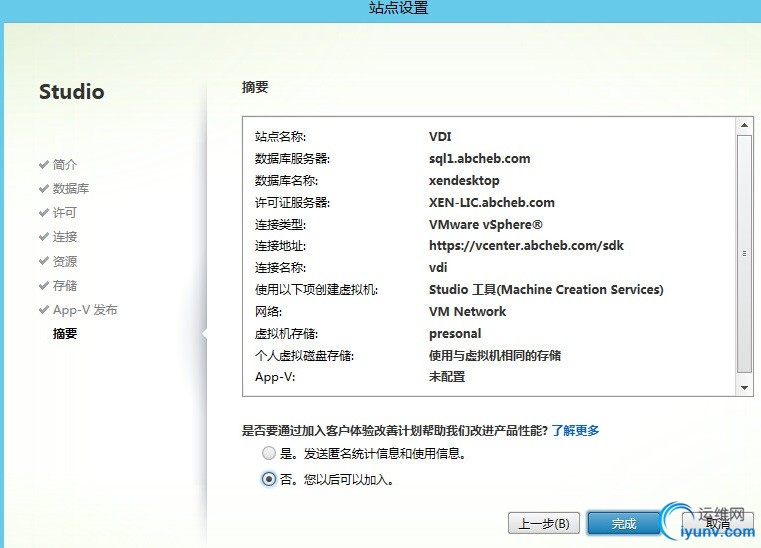Go to the 资源 wizard step

pyautogui.click(x=65, y=261)
